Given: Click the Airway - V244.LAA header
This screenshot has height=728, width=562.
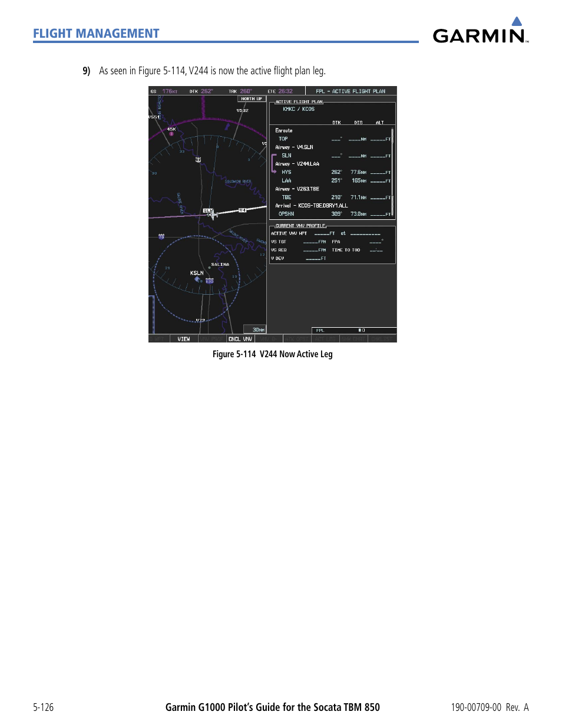Looking at the screenshot, I should (x=297, y=164).
